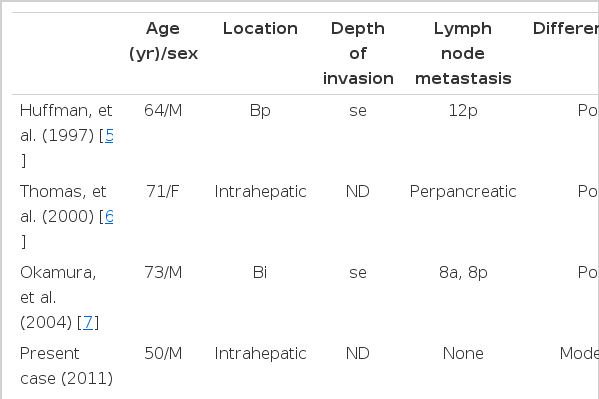Screen dimensions: 599x399
Task: Click the None lymph node cell
Action: (463, 354)
